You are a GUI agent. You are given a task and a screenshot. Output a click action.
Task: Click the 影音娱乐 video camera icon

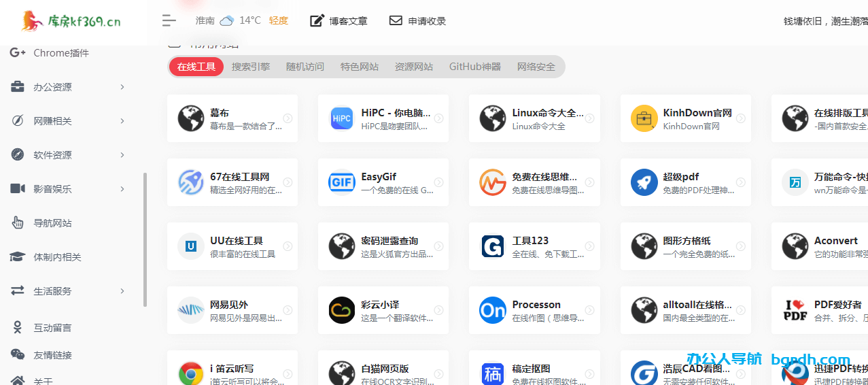point(18,188)
